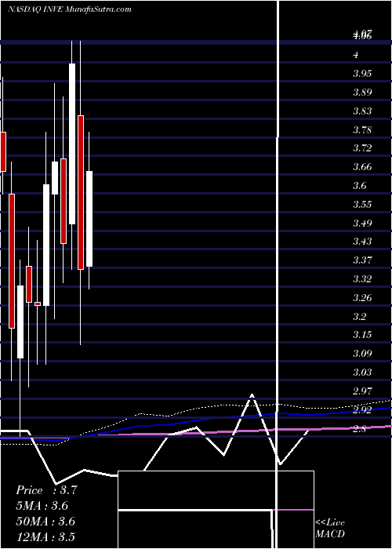392x549 pixels.
Task: Click the <<Live MACD label
Action: point(330,529)
